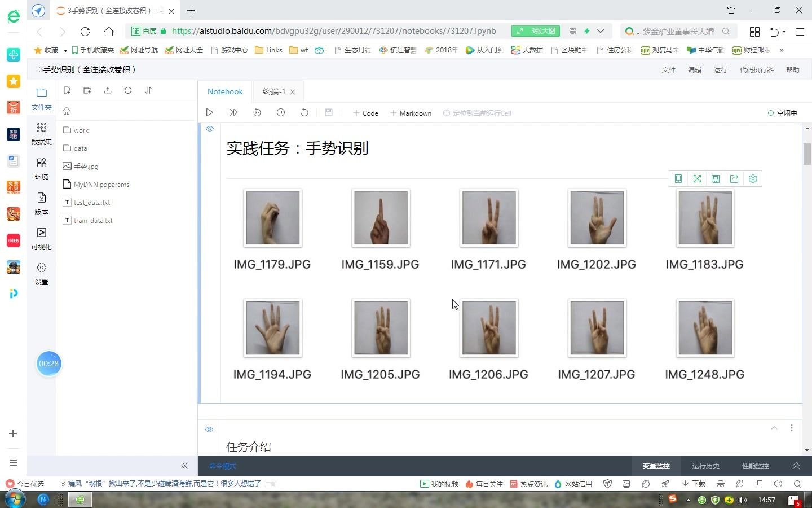Click the share icon in cell toolbar
Screen dimensions: 812x508
(734, 179)
